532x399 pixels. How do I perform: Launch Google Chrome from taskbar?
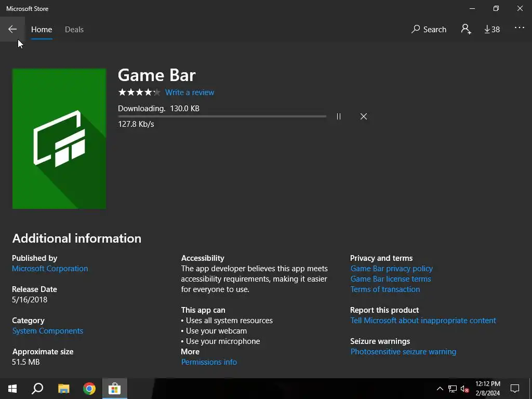[x=89, y=389]
